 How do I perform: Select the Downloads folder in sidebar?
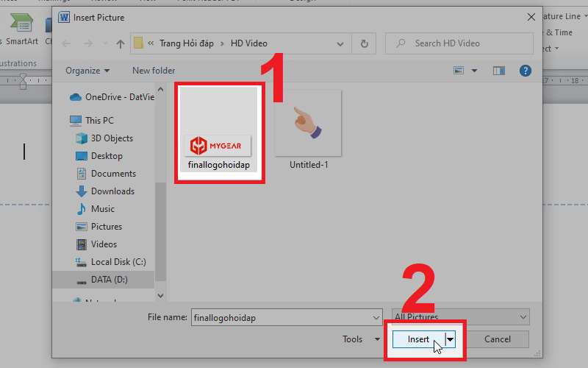tap(112, 191)
